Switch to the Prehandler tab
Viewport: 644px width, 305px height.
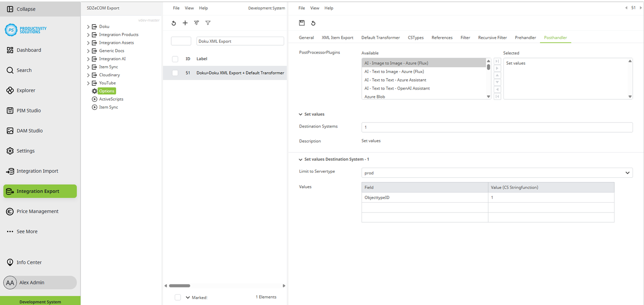click(x=525, y=38)
